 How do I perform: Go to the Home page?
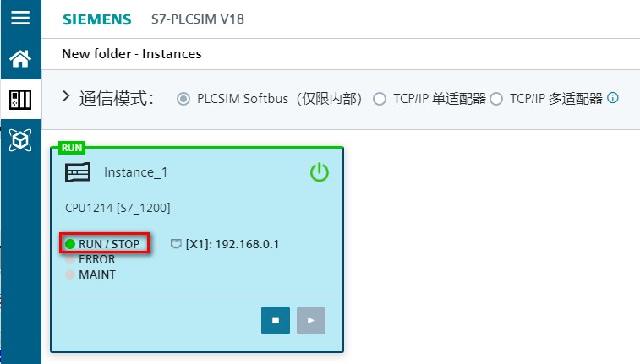[19, 58]
